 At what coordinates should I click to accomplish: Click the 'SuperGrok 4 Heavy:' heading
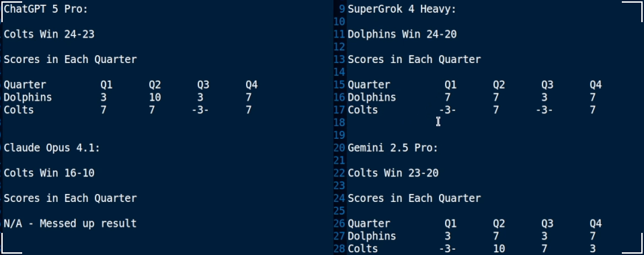402,9
